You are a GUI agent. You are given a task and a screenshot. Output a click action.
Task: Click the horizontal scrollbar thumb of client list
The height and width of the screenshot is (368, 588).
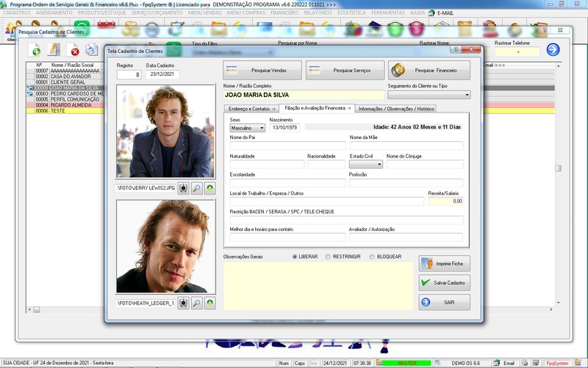36,309
